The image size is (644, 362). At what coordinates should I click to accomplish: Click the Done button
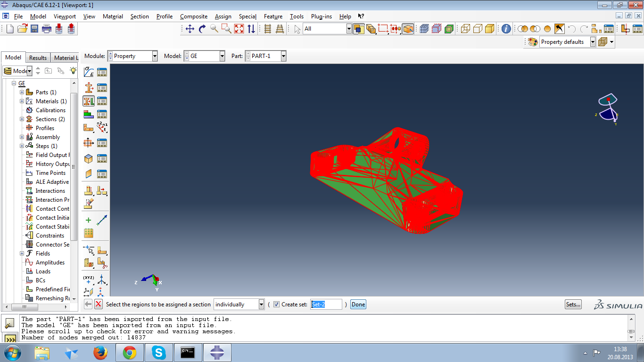pos(358,304)
